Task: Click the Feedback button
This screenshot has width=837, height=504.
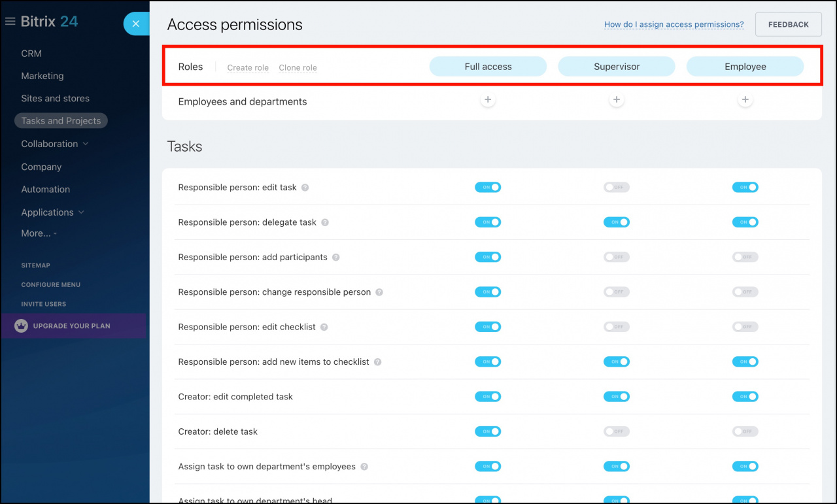Action: 789,24
